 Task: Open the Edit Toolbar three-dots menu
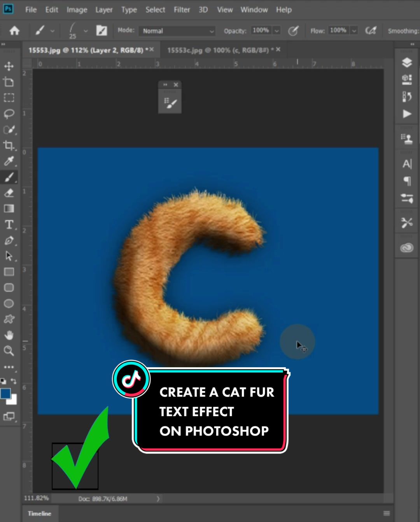pyautogui.click(x=9, y=367)
